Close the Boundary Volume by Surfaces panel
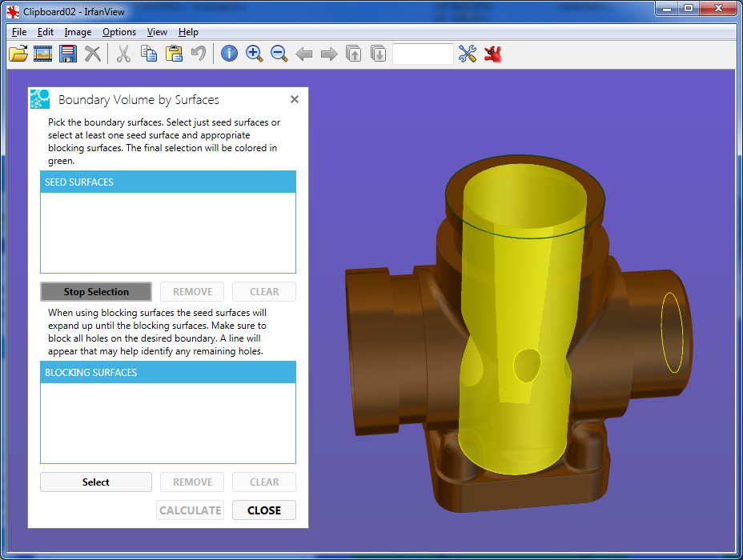The height and width of the screenshot is (560, 743). point(295,99)
